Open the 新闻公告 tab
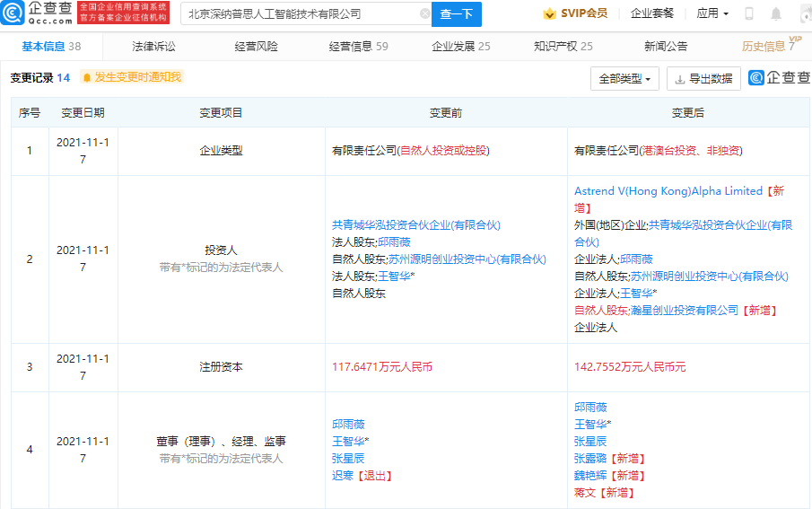812x509 pixels. pos(666,46)
